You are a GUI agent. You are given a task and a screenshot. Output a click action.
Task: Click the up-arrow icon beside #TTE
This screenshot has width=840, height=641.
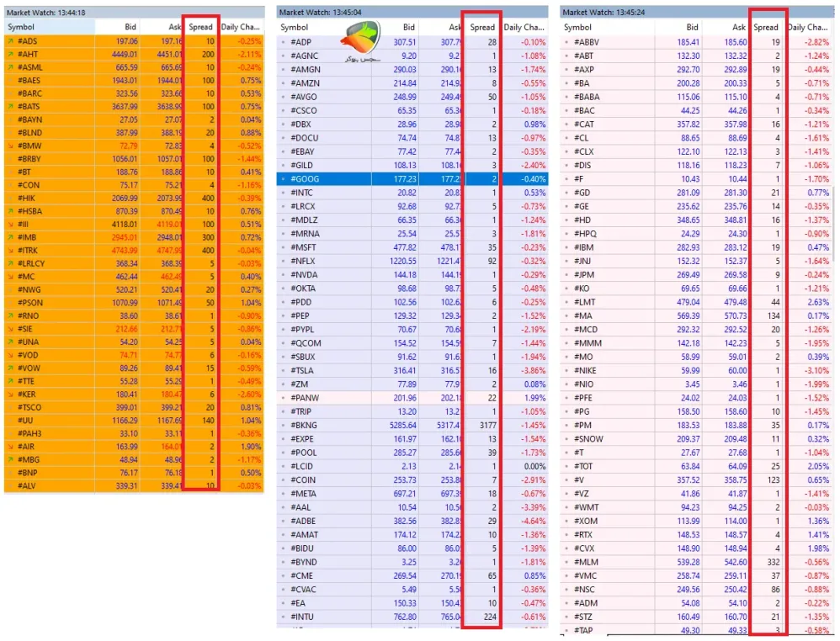11,381
